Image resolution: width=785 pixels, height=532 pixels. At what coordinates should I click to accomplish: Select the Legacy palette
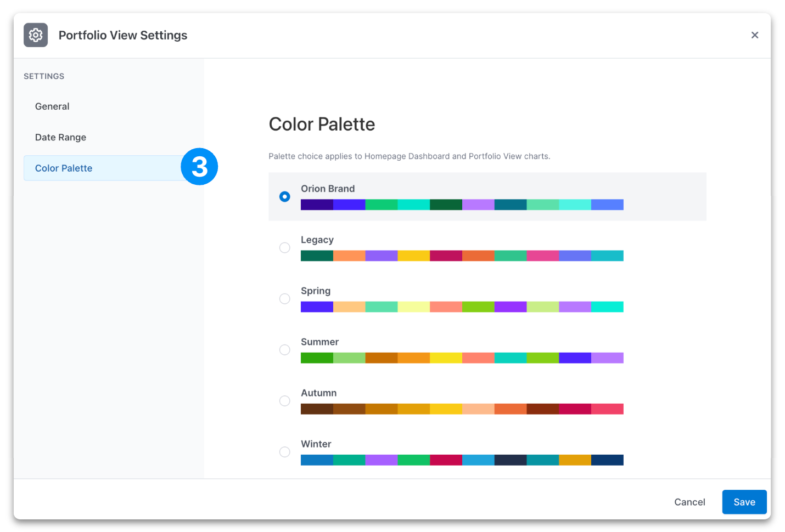[x=284, y=247]
